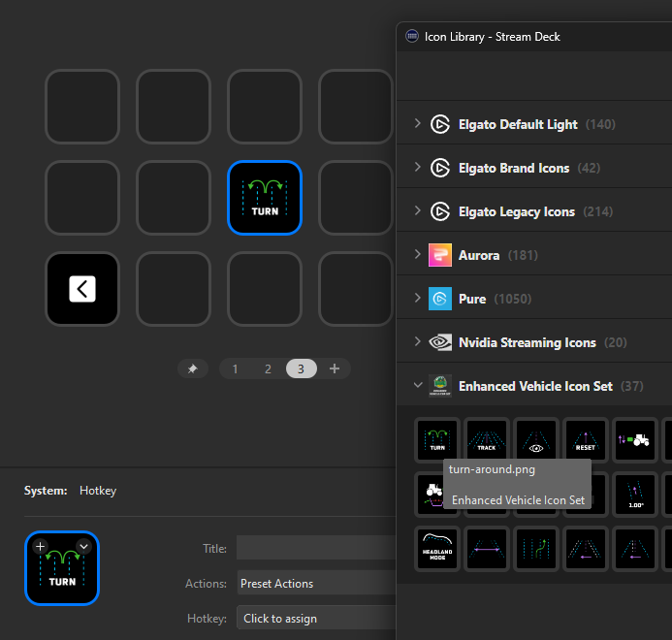Click the 'Hotkey' system action label
The width and height of the screenshot is (672, 640).
98,491
